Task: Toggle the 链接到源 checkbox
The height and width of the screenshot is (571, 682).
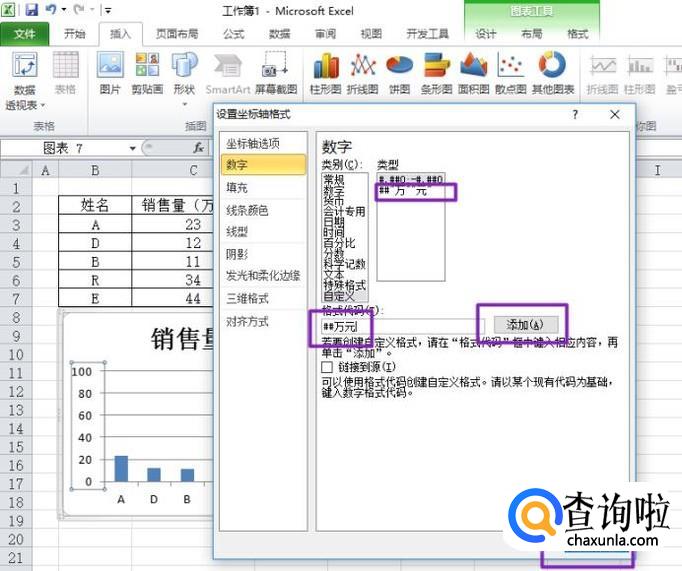Action: 327,367
